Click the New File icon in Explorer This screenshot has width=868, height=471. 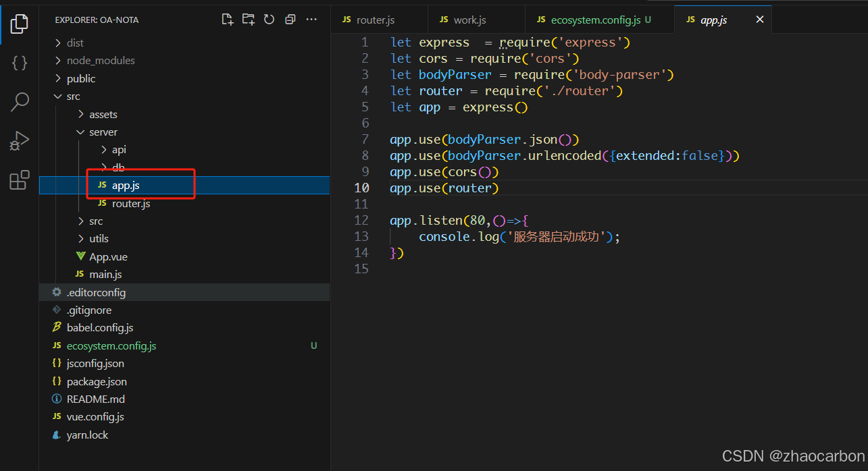coord(228,20)
